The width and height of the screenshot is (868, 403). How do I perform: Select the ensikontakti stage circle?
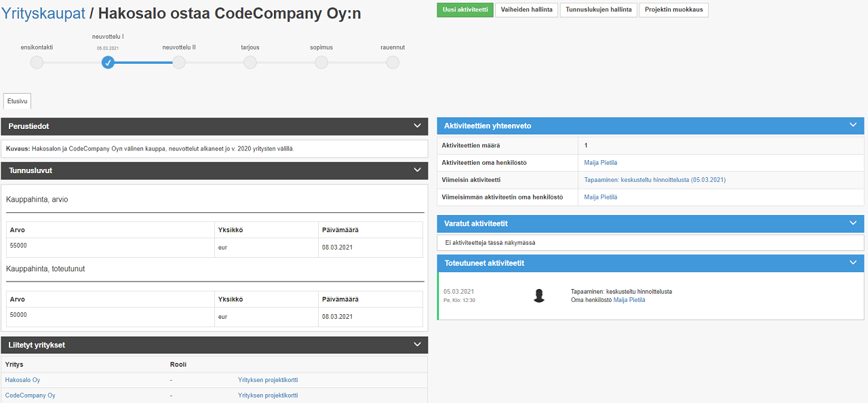click(37, 62)
